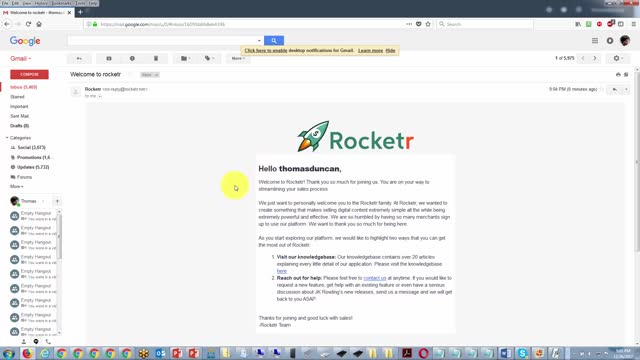Open the Gmail product switcher dropdown
The image size is (640, 360).
point(20,59)
